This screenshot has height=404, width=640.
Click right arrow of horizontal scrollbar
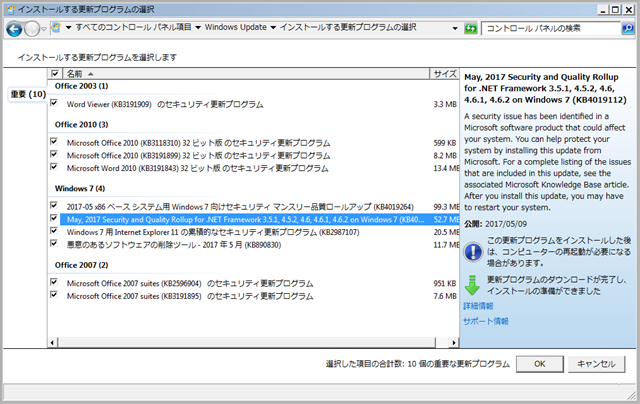(x=453, y=343)
